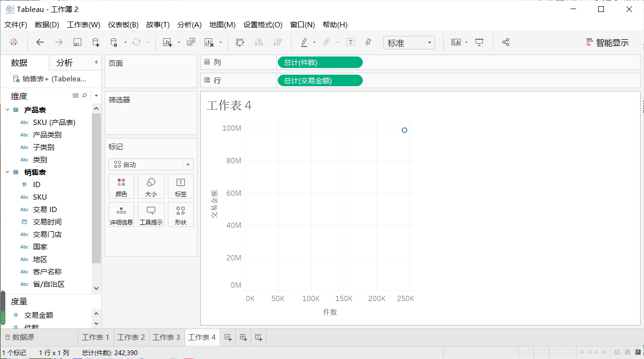This screenshot has height=359, width=644.
Task: Sort descending toolbar icon
Action: (278, 42)
